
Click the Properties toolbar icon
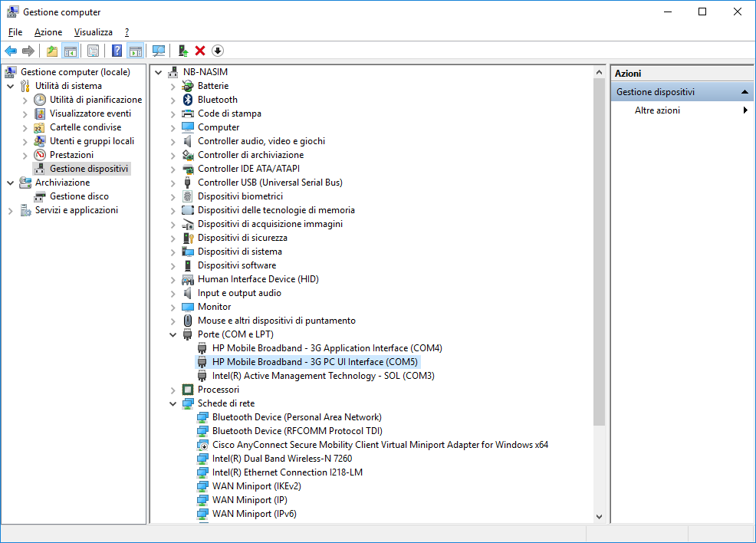93,51
